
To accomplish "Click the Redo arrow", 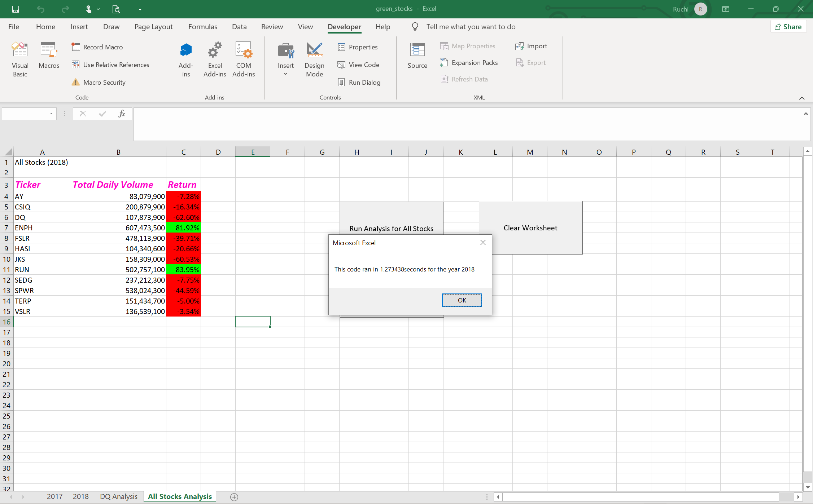I will pyautogui.click(x=65, y=9).
